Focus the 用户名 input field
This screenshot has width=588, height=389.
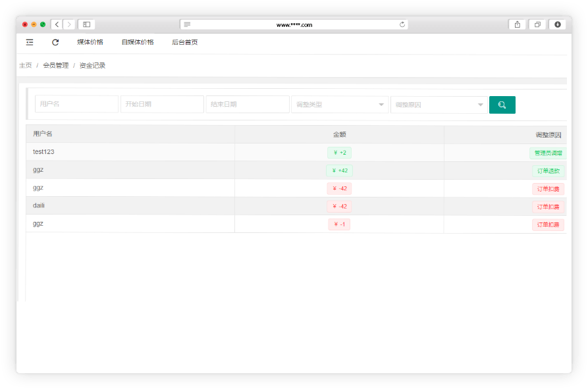point(76,104)
